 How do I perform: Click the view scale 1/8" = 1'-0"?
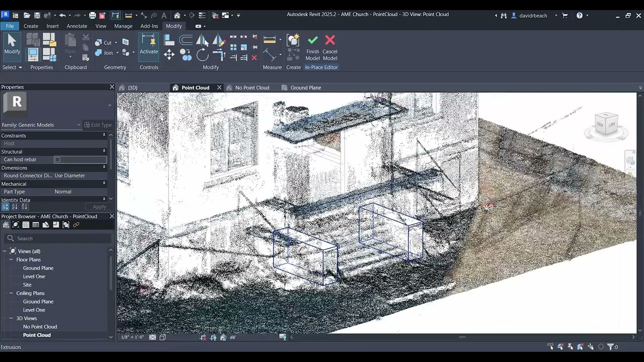(x=132, y=337)
